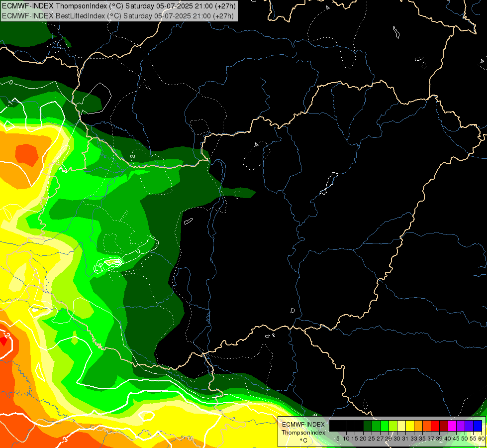This screenshot has height=448, width=487.
Task: Click the legend tick label "35"
Action: [422, 439]
